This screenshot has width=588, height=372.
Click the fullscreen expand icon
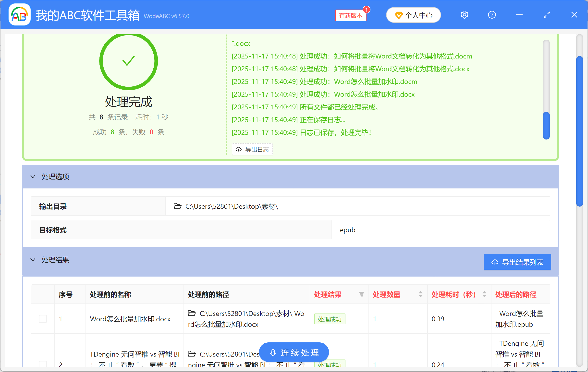click(547, 15)
